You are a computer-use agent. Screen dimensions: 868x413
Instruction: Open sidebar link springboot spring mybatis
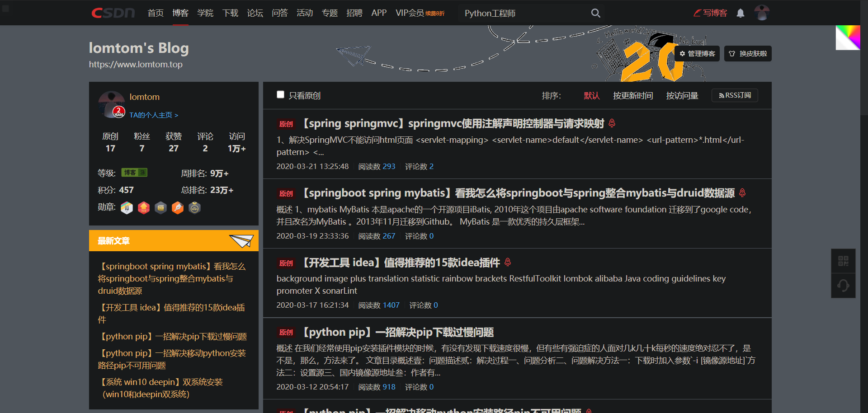[x=172, y=278]
